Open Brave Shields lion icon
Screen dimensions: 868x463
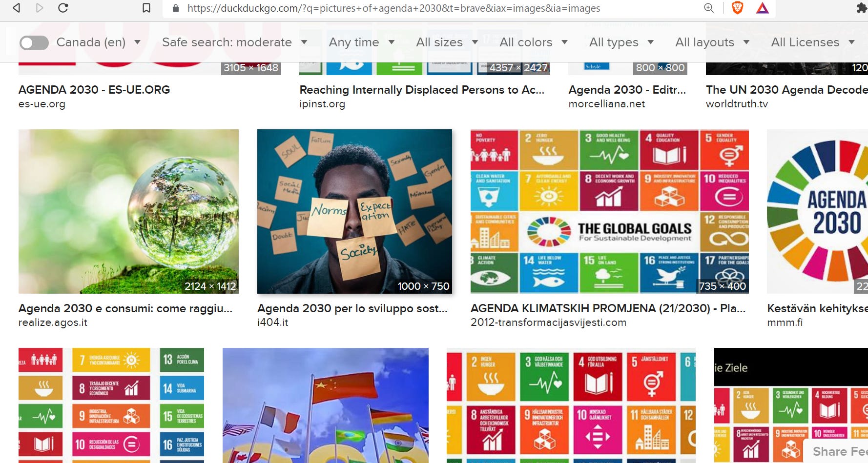tap(737, 8)
